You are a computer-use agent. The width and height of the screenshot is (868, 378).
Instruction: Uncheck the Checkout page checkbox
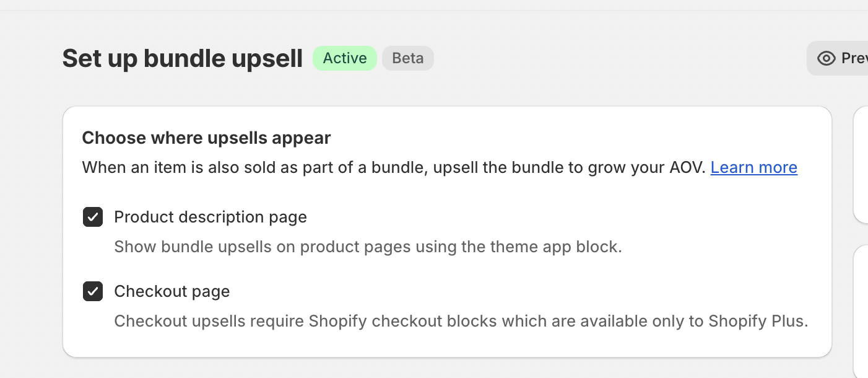point(93,291)
